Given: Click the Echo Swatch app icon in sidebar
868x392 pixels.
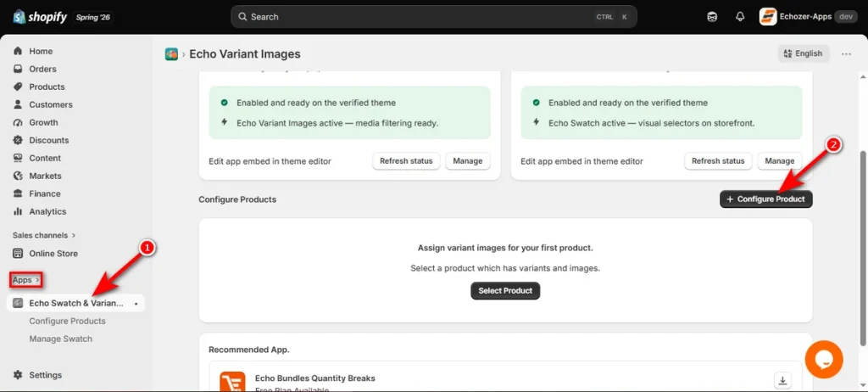Looking at the screenshot, I should pyautogui.click(x=18, y=303).
